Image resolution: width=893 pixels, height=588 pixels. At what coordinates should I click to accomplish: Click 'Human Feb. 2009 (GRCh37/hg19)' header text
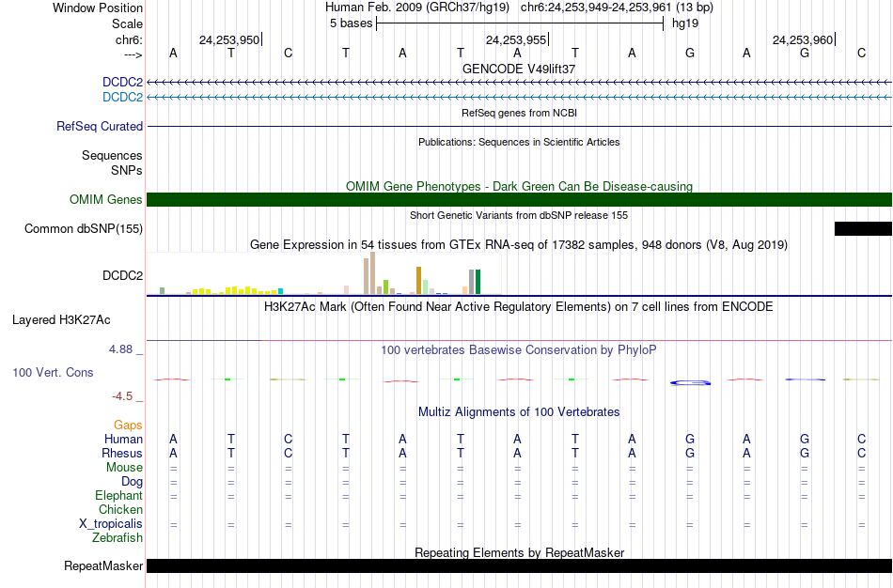pyautogui.click(x=416, y=8)
